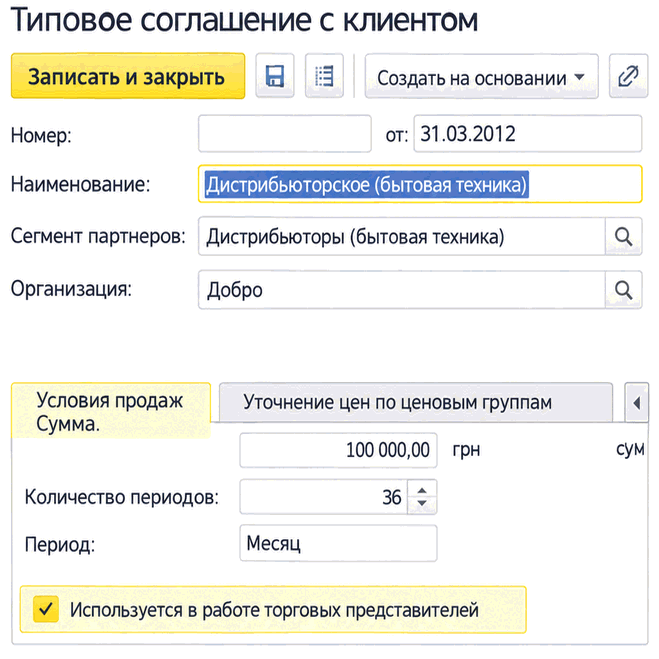Viewport: 659px width, 659px height.
Task: Click the Количество периодов: label
Action: click(x=122, y=497)
